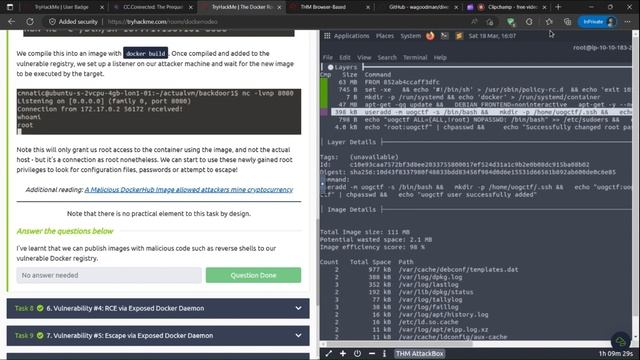The image size is (640, 360).
Task: Reload the TryHackMe page
Action: point(30,22)
